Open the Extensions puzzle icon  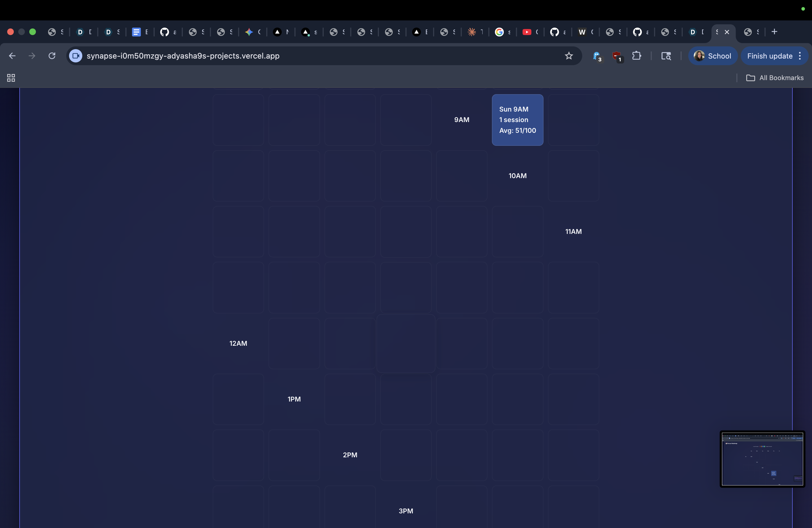[x=636, y=56]
